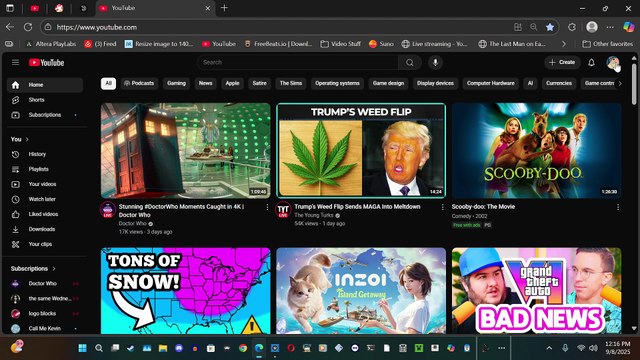Click the Create button
The height and width of the screenshot is (360, 640).
tap(562, 62)
